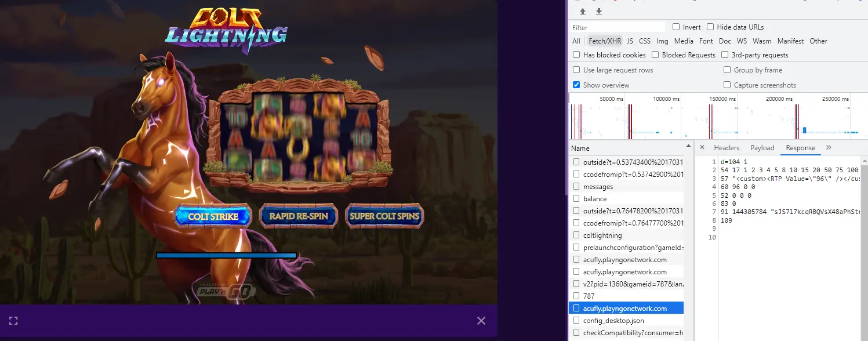Screen dimensions: 868x341
Task: Select the v2?pid=1360&gameid=787 request
Action: 626,284
